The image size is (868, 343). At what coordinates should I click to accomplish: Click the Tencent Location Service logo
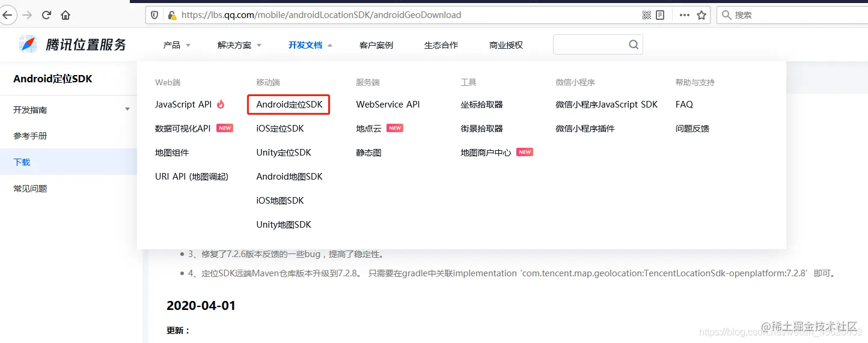click(73, 44)
